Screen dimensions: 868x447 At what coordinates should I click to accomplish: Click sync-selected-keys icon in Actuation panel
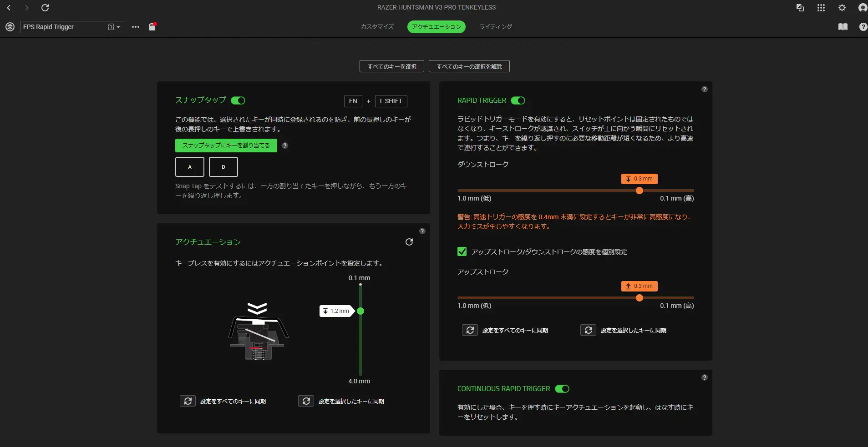(x=306, y=401)
